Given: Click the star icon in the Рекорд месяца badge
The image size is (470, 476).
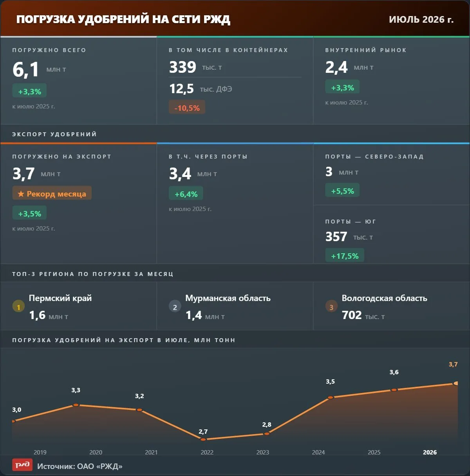Looking at the screenshot, I should pos(21,194).
